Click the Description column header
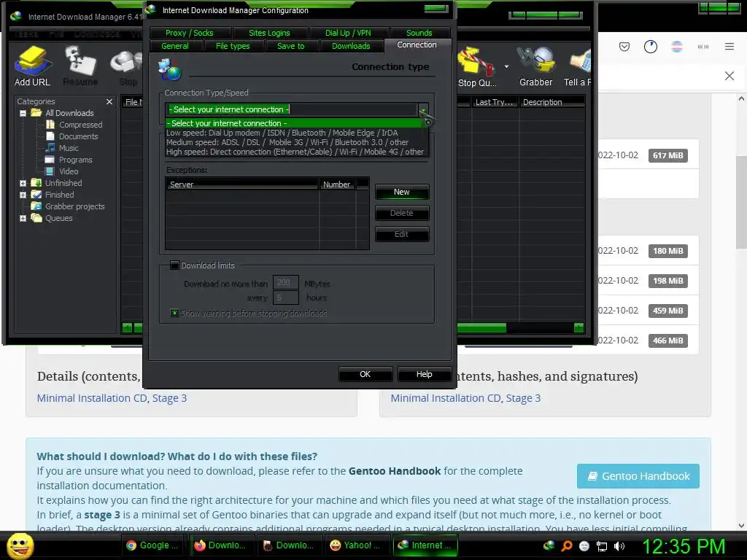747x560 pixels. tap(551, 102)
